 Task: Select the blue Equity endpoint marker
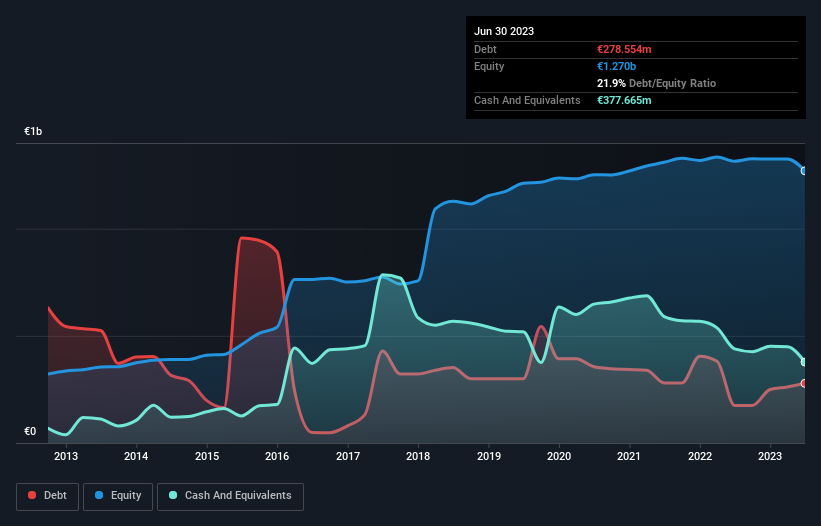coord(804,171)
